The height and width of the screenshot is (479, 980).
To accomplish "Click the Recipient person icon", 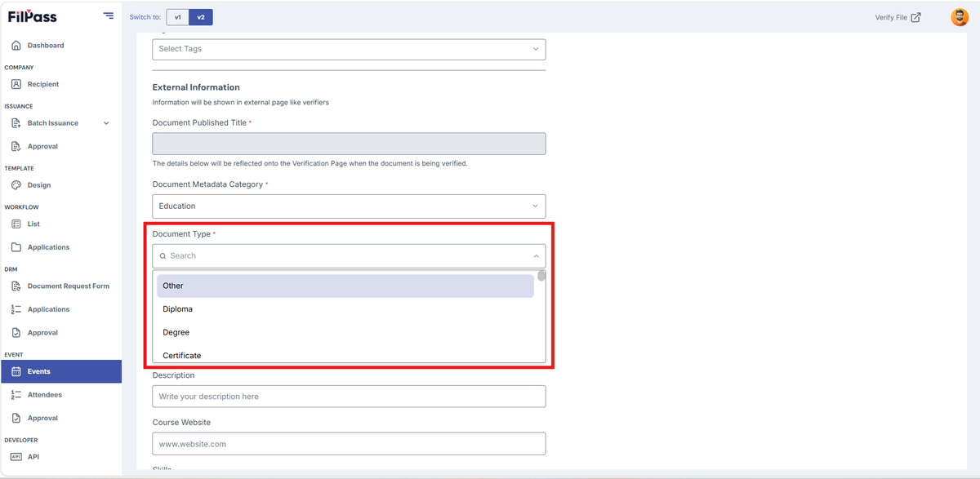I will tap(16, 84).
